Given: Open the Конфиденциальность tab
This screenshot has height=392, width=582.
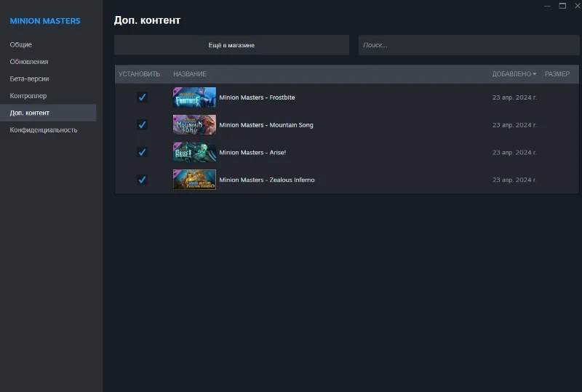Looking at the screenshot, I should pos(44,130).
